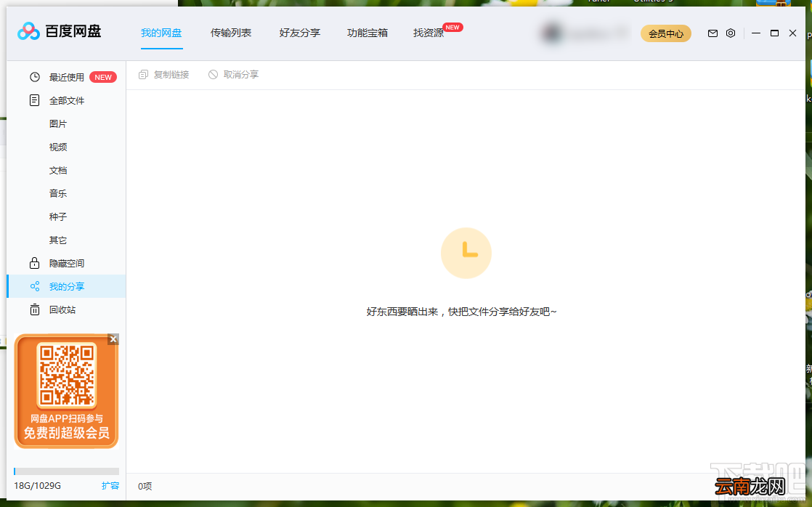Click the yellow clock empty-state icon
This screenshot has height=507, width=812.
(466, 253)
